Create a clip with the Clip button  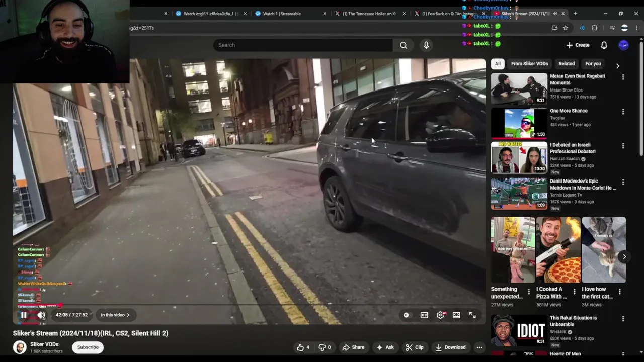(415, 347)
